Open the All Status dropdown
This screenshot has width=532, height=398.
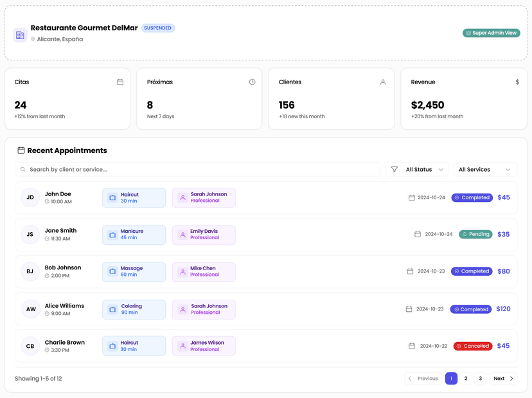424,170
